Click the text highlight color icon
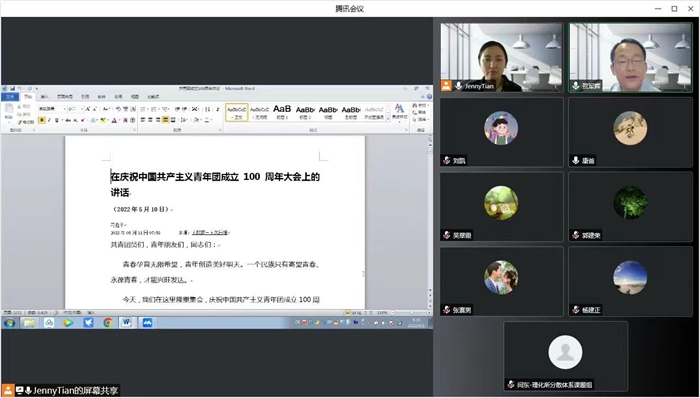Image resolution: width=700 pixels, height=398 pixels. pyautogui.click(x=103, y=120)
